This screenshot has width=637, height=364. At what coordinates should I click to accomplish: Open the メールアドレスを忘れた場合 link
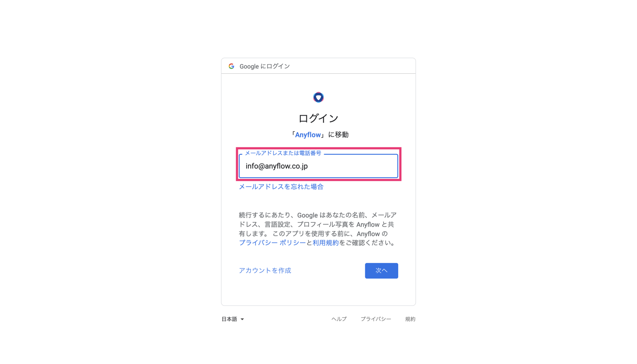[x=281, y=187]
